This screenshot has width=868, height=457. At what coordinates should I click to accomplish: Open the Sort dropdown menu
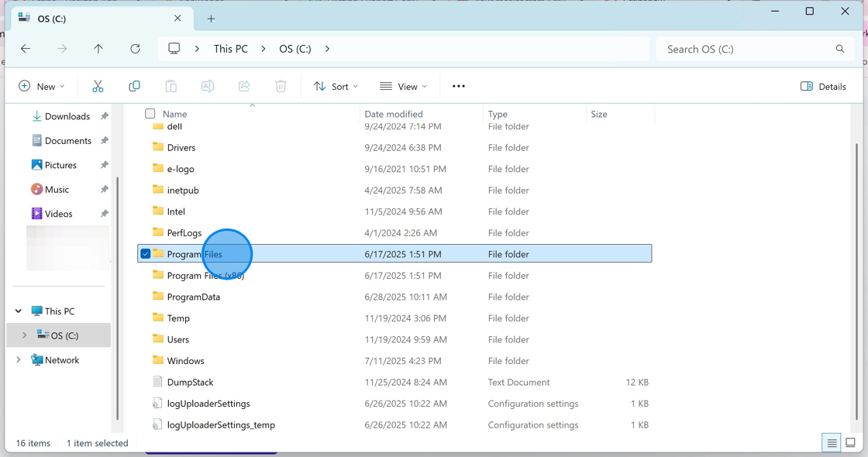[x=336, y=86]
